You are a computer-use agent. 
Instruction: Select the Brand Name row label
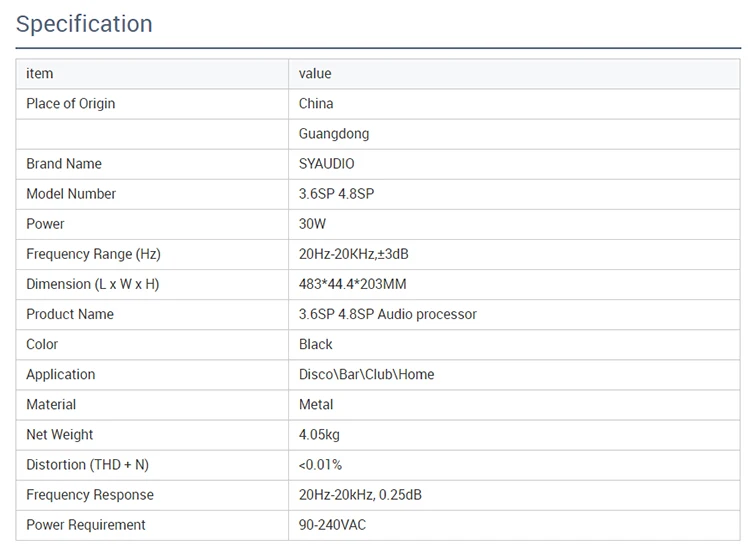(64, 164)
